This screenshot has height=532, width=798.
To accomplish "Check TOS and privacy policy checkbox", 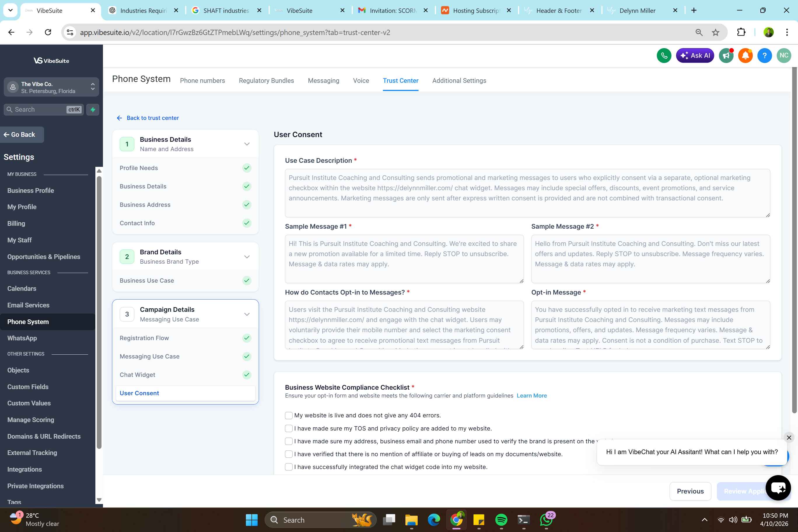I will pos(289,428).
